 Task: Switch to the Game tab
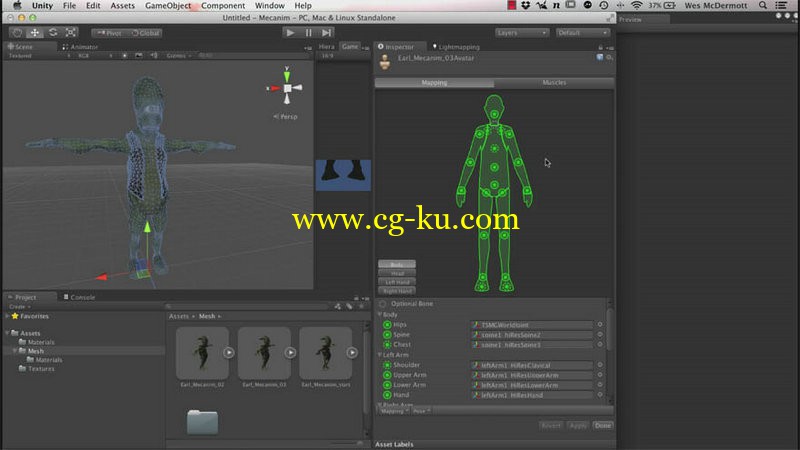(350, 46)
